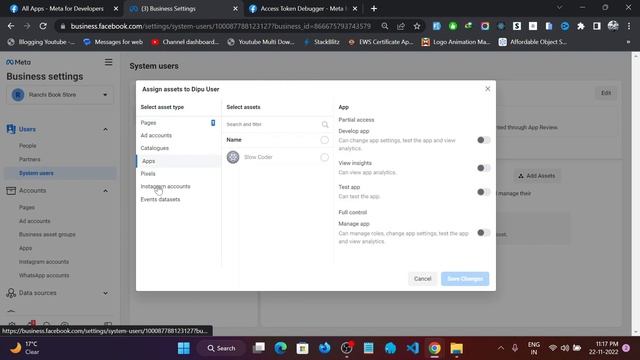Select all assets via Name radio button
The width and height of the screenshot is (640, 360).
pos(324,140)
